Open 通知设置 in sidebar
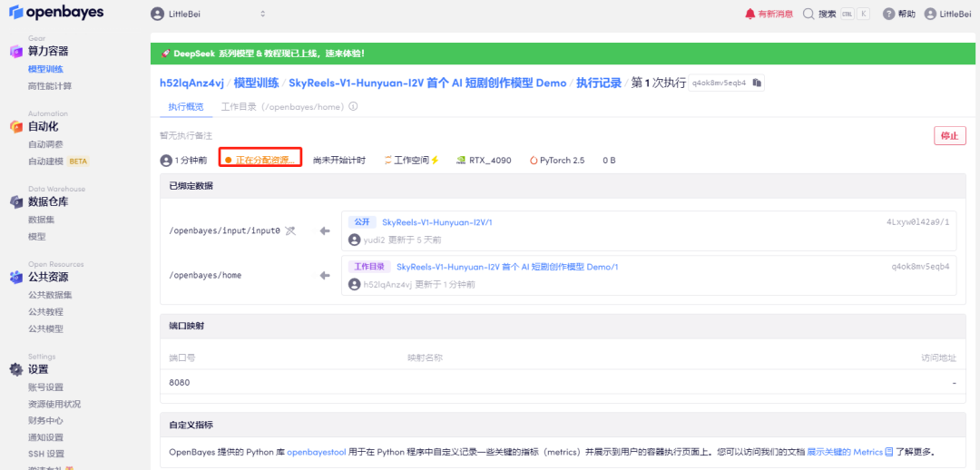Viewport: 980px width, 470px height. click(45, 437)
